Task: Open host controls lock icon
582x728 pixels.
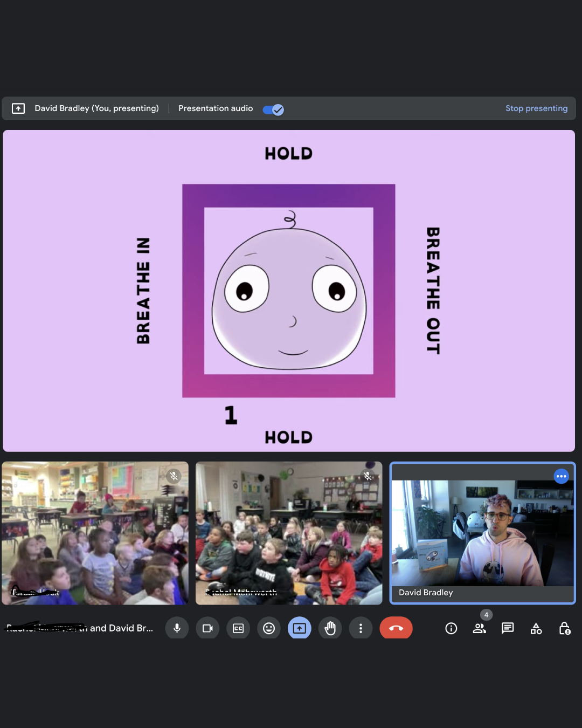Action: point(564,628)
